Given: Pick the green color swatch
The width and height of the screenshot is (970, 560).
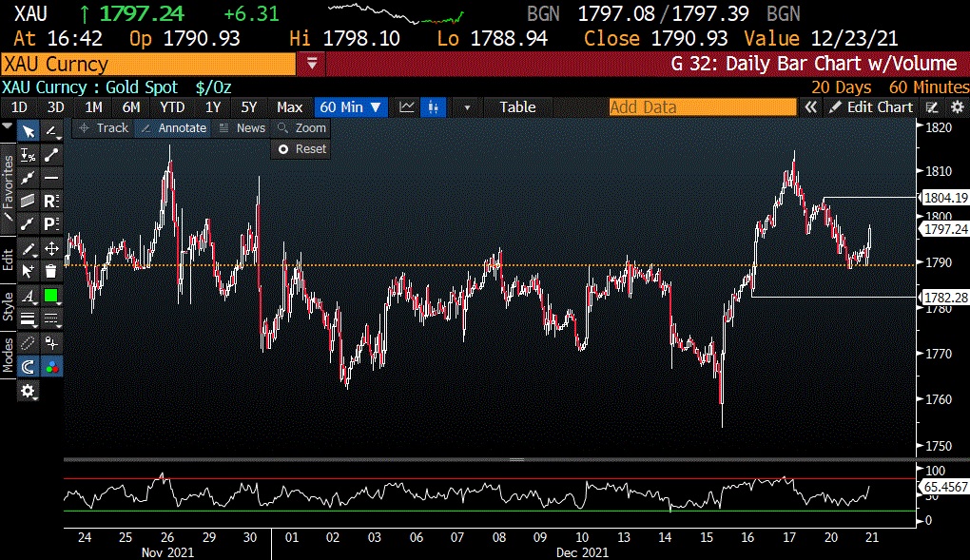Looking at the screenshot, I should (51, 295).
